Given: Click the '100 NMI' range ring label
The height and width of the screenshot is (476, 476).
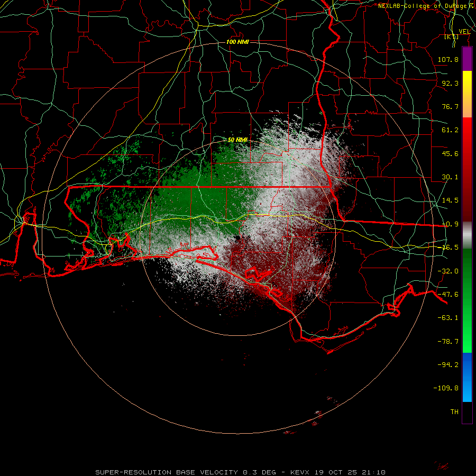Looking at the screenshot, I should [237, 42].
